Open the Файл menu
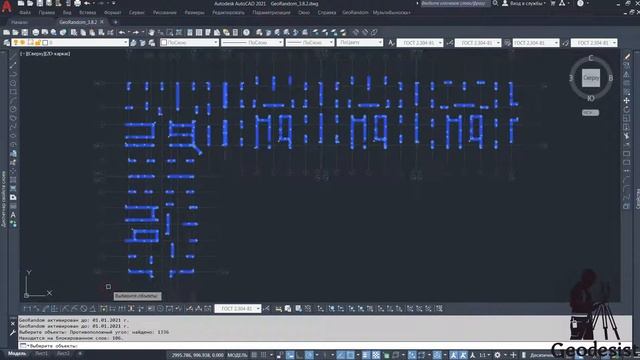Screen dimensions: 640x360 click(x=24, y=13)
